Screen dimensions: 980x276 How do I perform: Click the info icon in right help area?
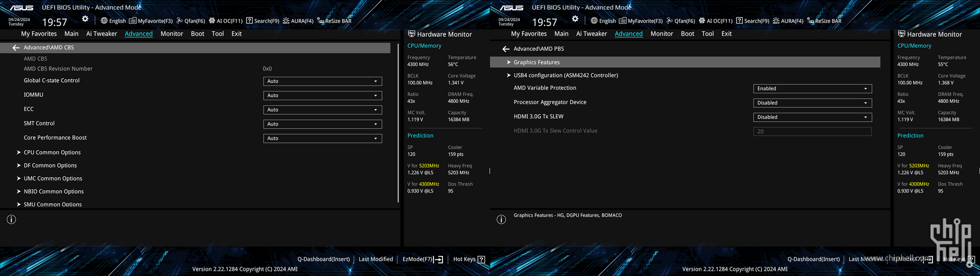pyautogui.click(x=501, y=219)
